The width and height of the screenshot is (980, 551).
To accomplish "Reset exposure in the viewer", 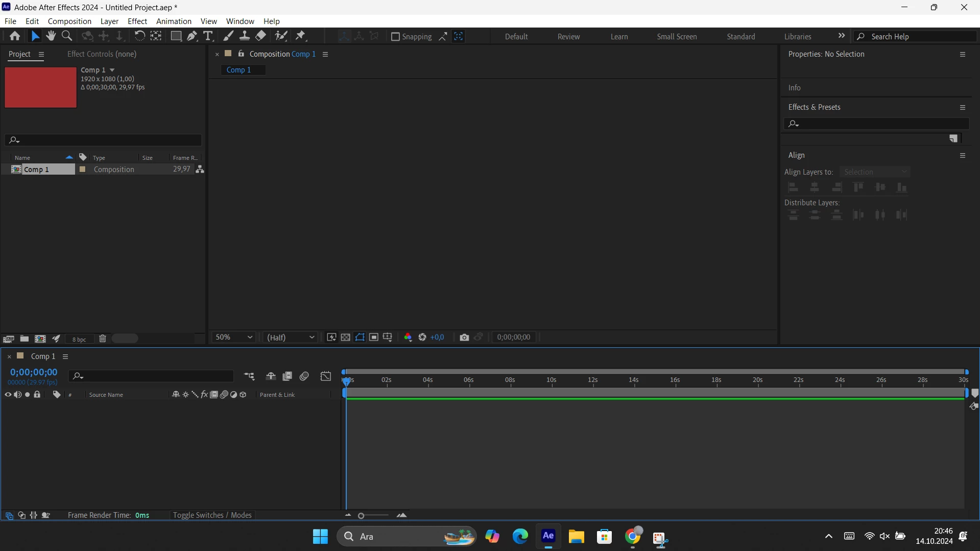I will [422, 337].
